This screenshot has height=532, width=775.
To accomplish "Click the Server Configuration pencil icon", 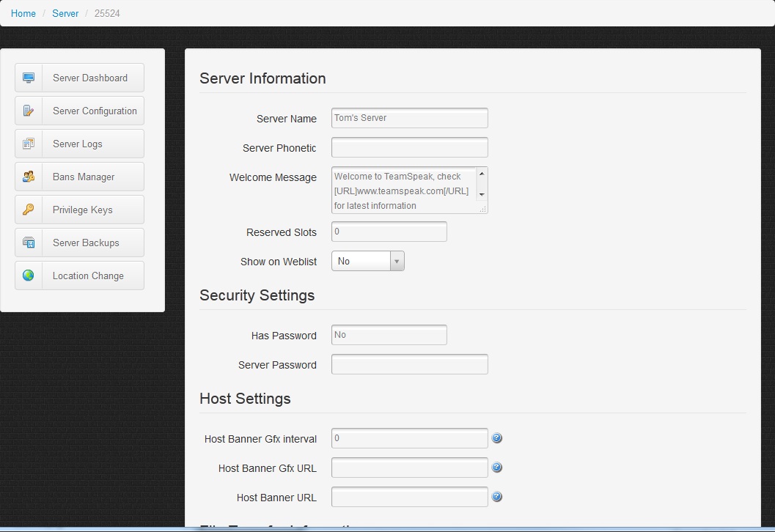I will point(29,111).
